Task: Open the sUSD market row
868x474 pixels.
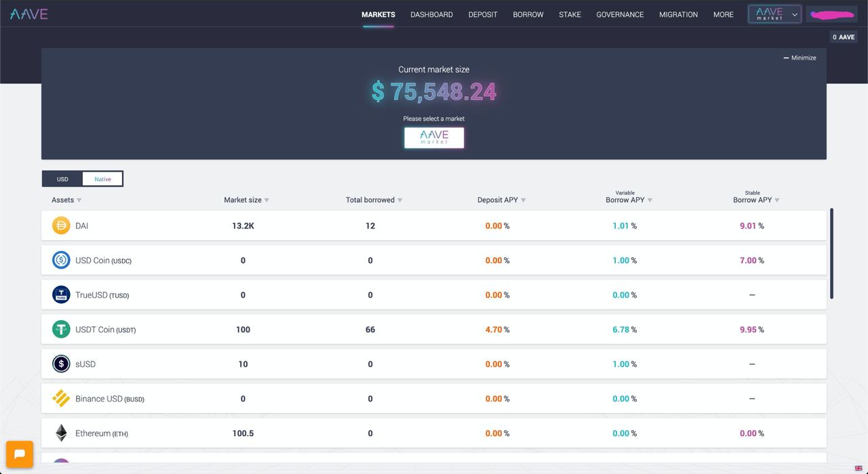Action: click(x=434, y=363)
